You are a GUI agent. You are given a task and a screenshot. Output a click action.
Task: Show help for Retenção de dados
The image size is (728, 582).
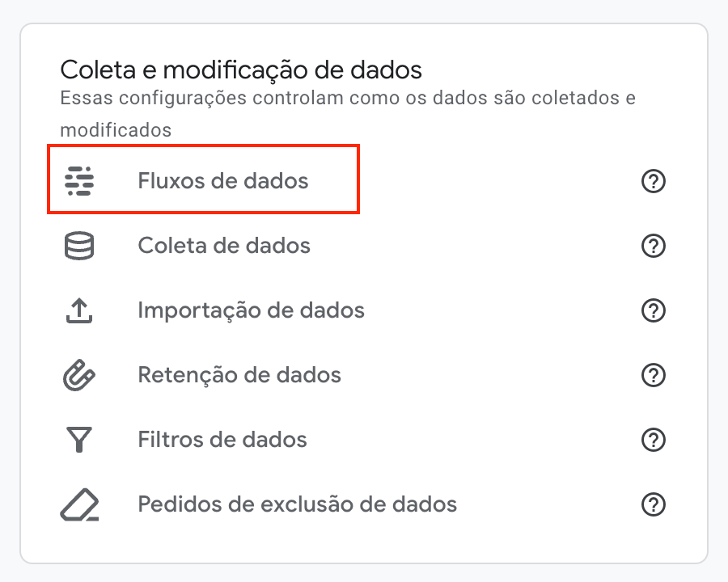pos(653,376)
